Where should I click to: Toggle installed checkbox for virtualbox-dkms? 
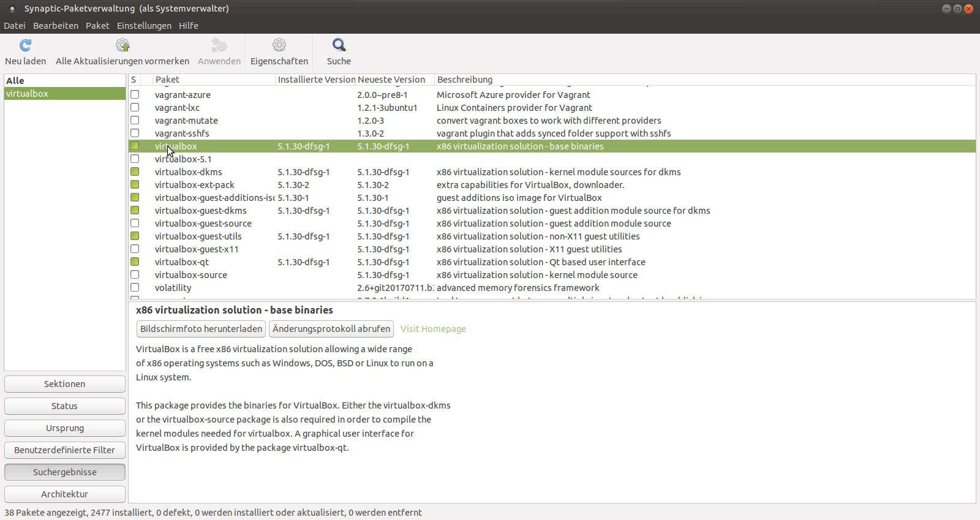point(135,171)
